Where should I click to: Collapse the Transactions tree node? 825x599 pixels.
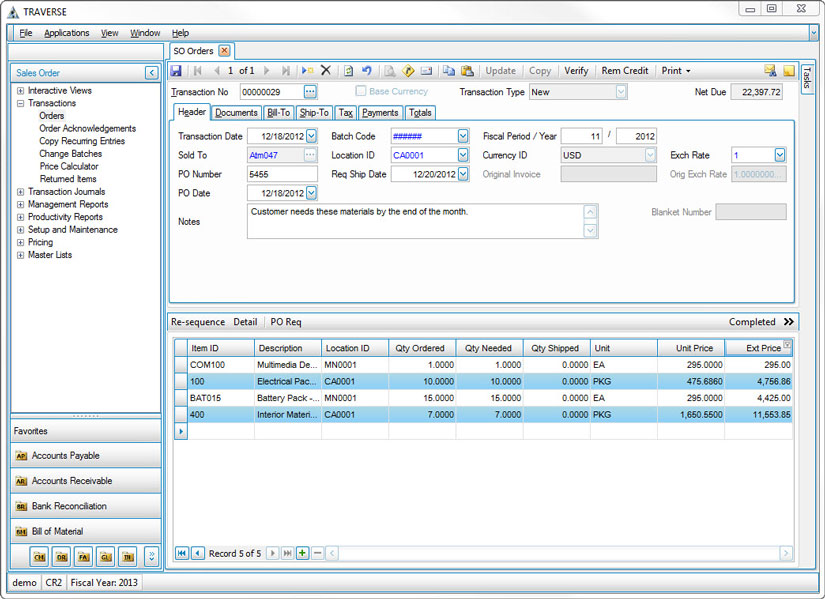(x=21, y=103)
